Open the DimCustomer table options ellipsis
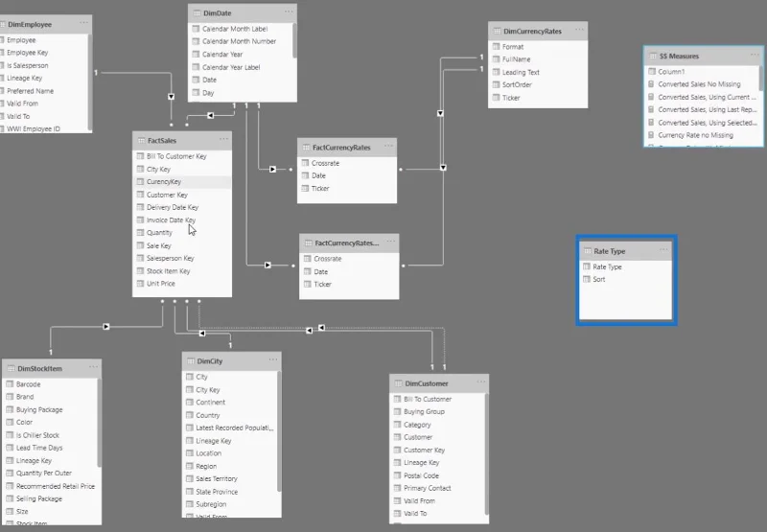 (x=481, y=382)
